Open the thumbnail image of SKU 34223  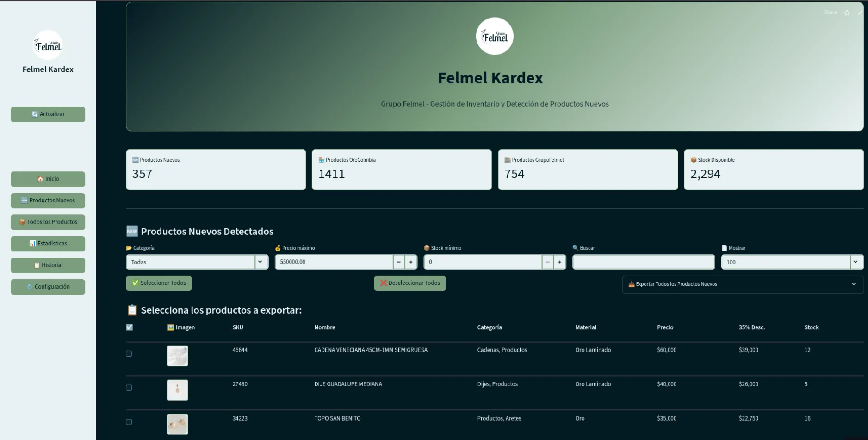[x=178, y=424]
